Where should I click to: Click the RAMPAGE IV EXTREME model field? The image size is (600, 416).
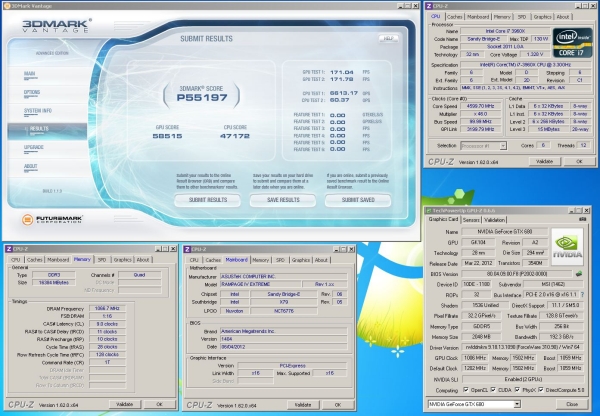click(x=260, y=284)
